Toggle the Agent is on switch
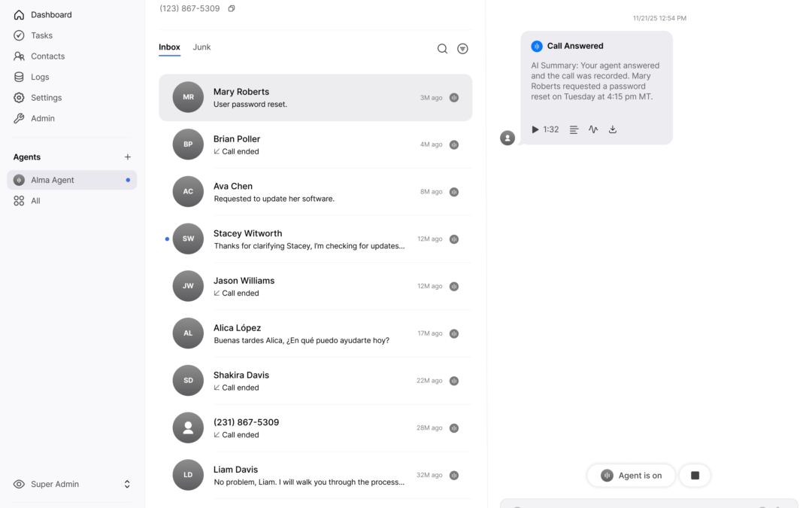The height and width of the screenshot is (508, 812). 631,475
